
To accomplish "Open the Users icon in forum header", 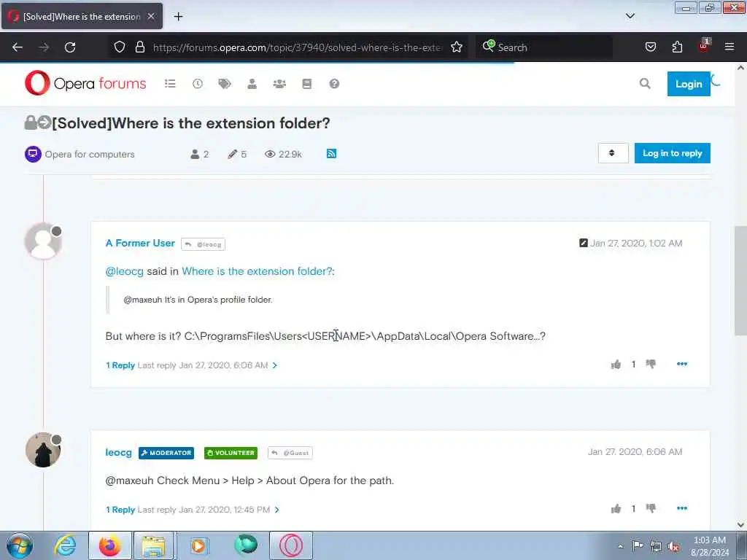I will pyautogui.click(x=252, y=84).
